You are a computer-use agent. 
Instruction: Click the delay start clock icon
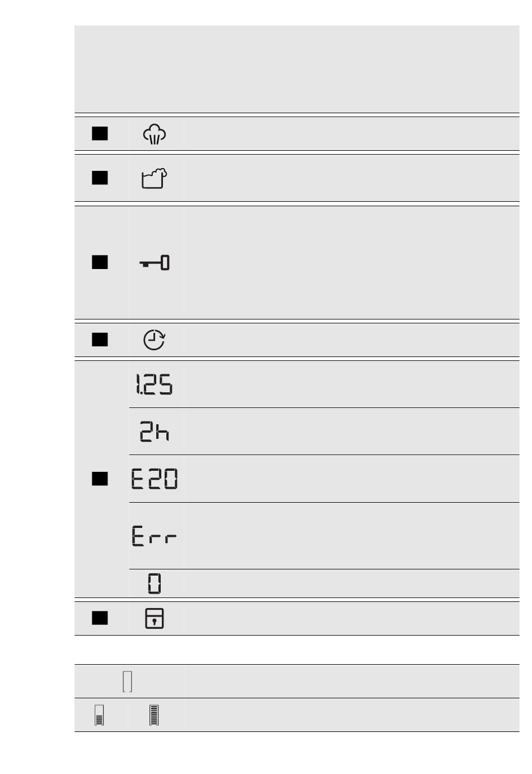154,340
